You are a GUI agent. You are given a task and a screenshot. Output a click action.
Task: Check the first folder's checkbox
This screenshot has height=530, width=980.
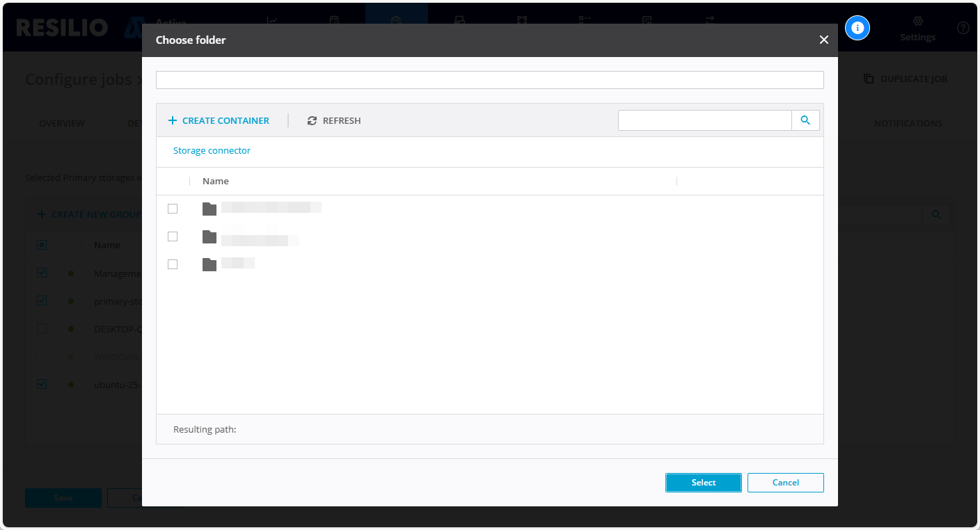click(173, 209)
